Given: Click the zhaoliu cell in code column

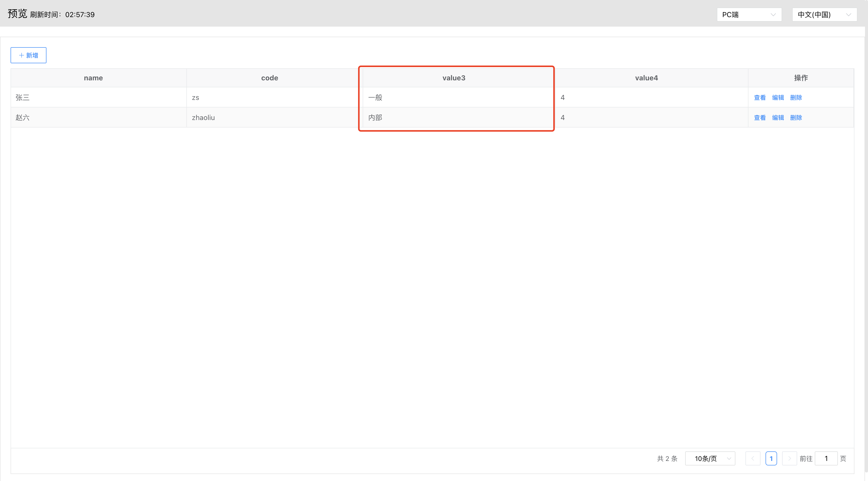Looking at the screenshot, I should 203,117.
